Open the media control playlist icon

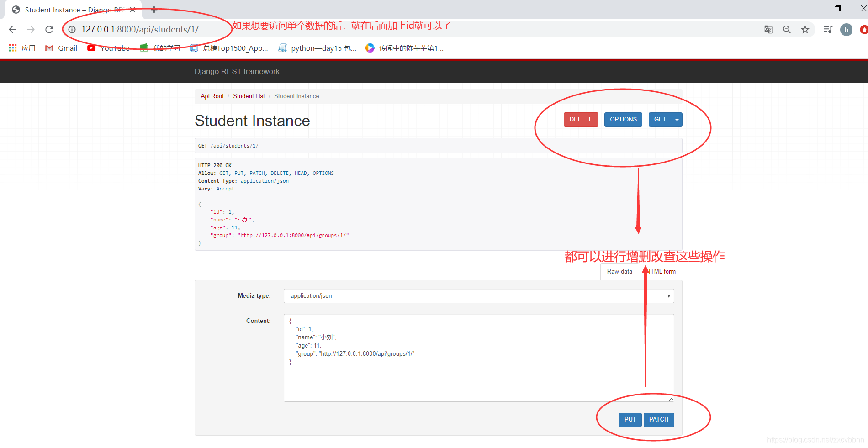point(827,30)
